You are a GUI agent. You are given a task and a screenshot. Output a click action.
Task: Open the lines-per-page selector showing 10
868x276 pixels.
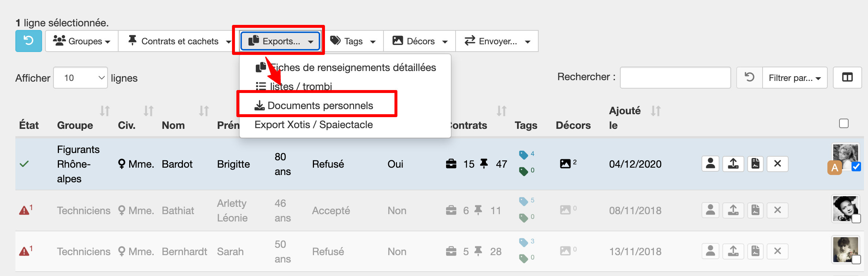[81, 78]
